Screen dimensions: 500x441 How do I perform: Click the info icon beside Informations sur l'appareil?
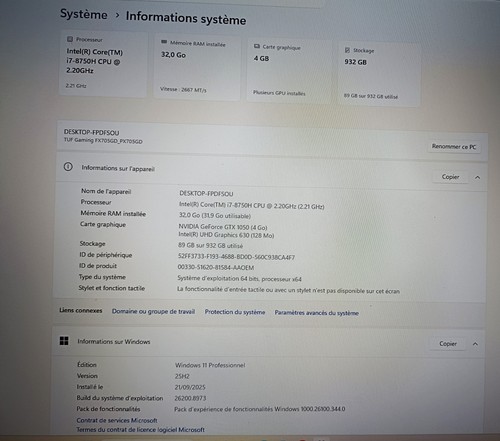tap(68, 166)
